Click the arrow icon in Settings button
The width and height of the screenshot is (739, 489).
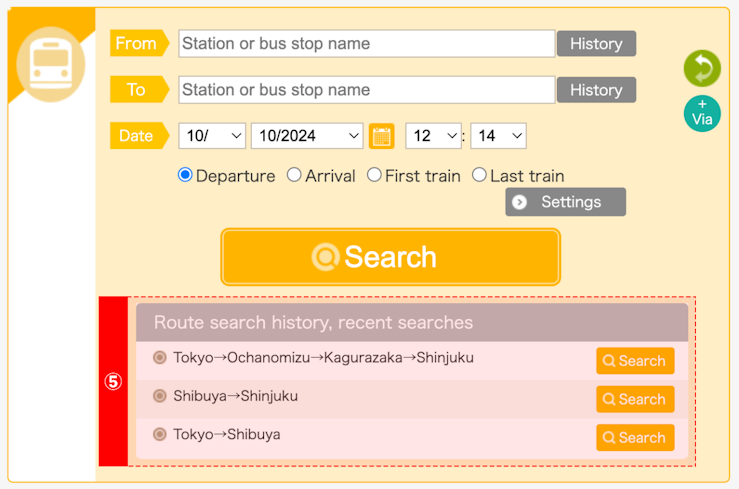point(519,202)
